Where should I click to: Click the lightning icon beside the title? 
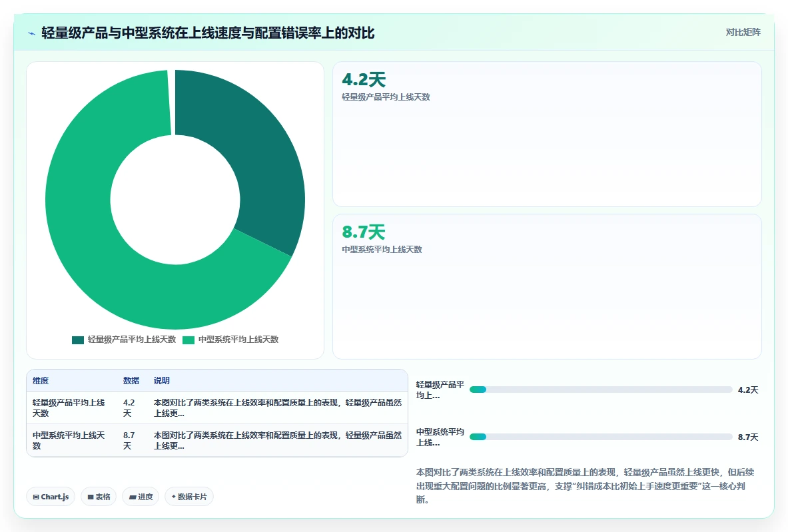[32, 34]
